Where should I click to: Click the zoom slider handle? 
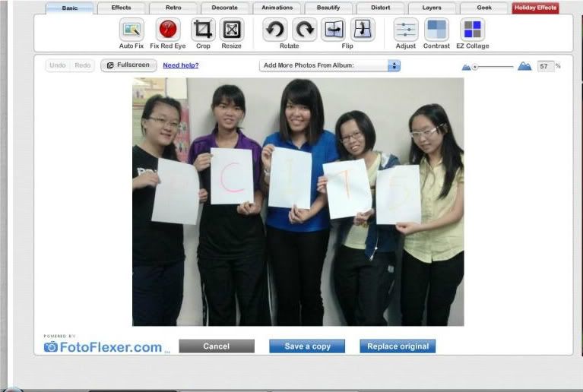pyautogui.click(x=475, y=67)
